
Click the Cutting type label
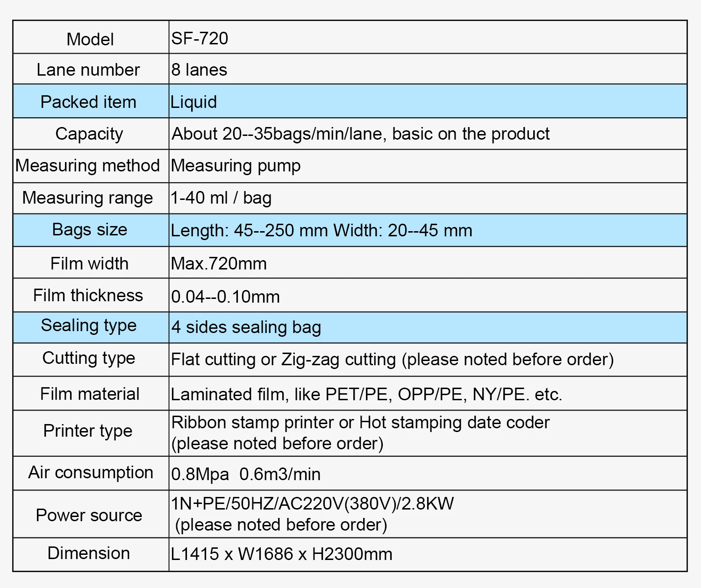pyautogui.click(x=89, y=358)
